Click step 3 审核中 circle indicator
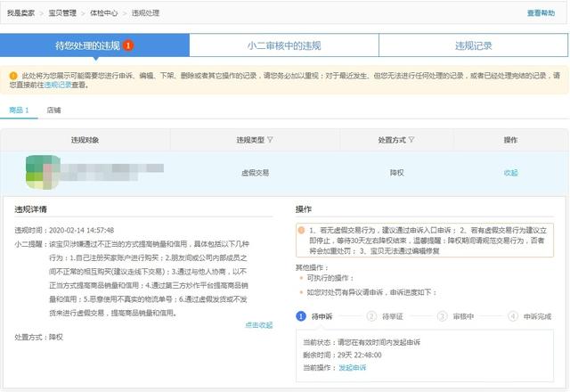 [x=442, y=315]
